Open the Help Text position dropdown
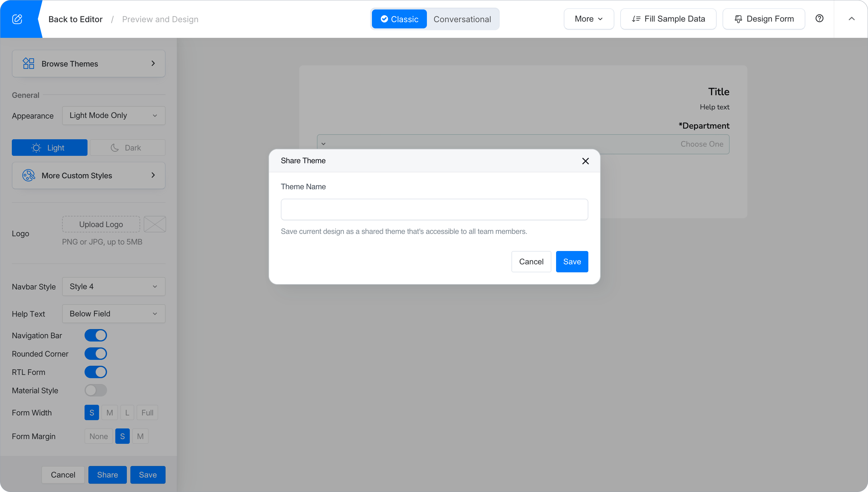868x492 pixels. tap(114, 314)
